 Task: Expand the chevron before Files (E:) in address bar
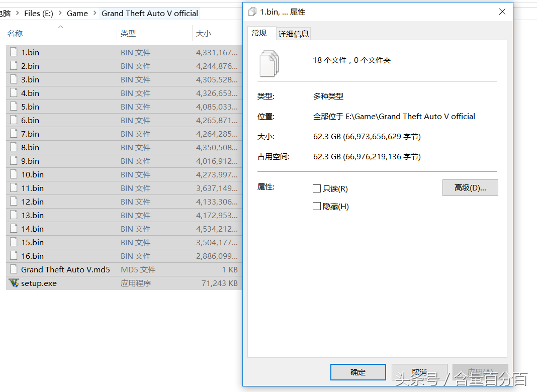[18, 14]
